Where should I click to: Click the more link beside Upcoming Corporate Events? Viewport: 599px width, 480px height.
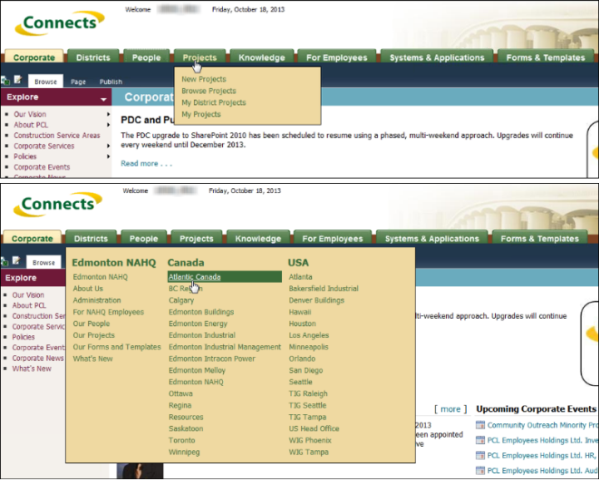click(450, 409)
